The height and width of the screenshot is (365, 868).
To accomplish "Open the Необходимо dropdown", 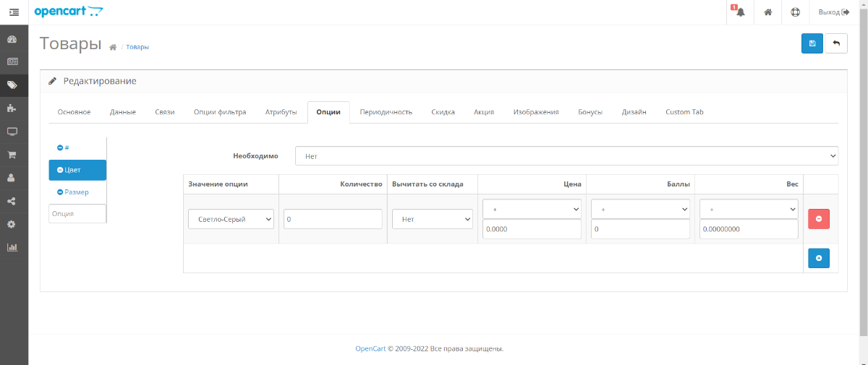I will (566, 156).
